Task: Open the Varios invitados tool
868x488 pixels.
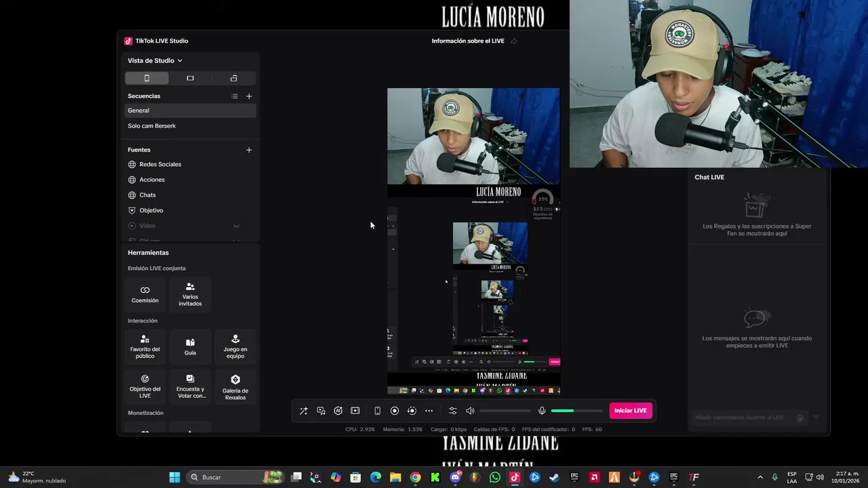Action: point(190,294)
